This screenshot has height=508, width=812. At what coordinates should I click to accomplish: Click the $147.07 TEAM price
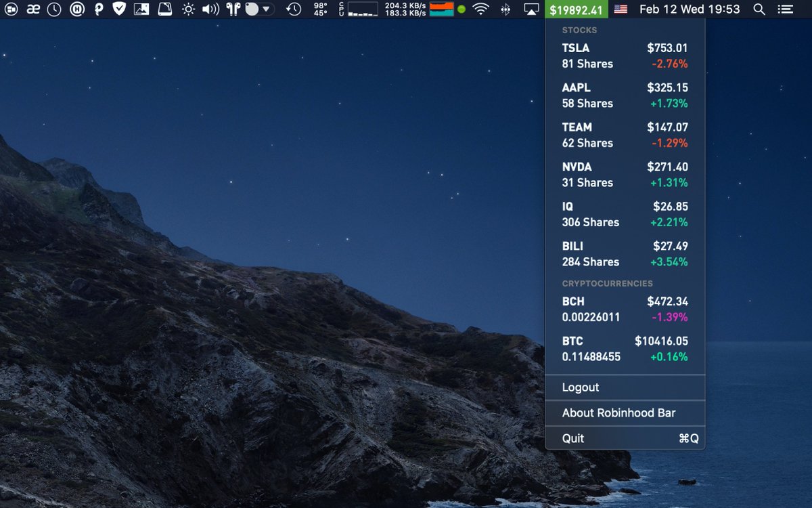click(x=667, y=127)
